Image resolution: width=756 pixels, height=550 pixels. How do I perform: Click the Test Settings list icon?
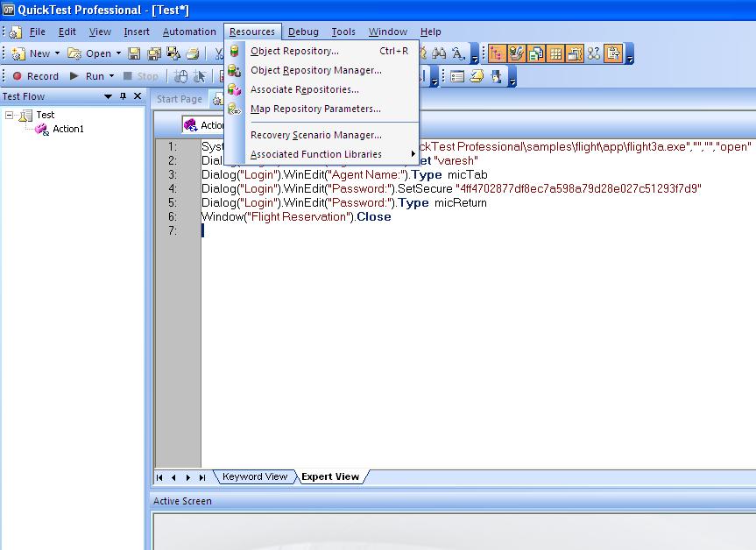click(x=457, y=76)
